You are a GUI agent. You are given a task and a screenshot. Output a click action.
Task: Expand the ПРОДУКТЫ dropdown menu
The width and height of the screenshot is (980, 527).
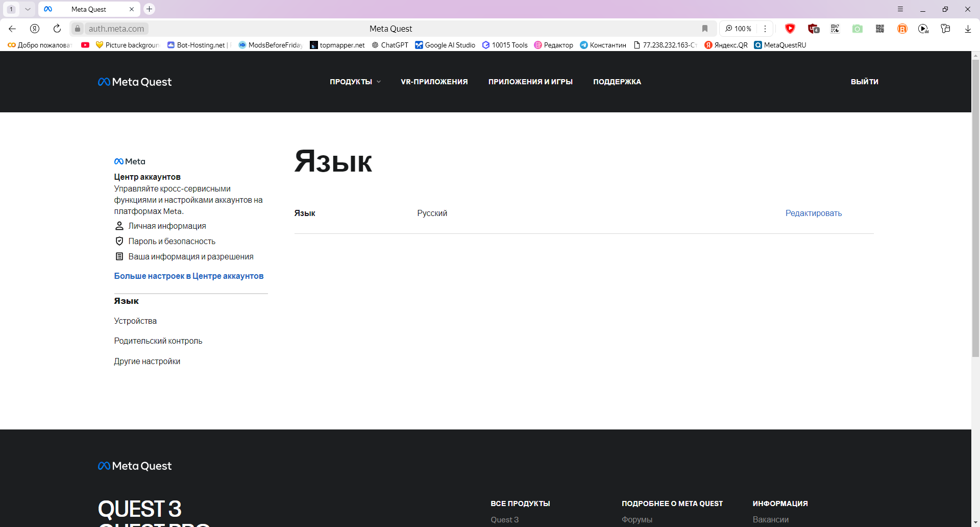355,82
